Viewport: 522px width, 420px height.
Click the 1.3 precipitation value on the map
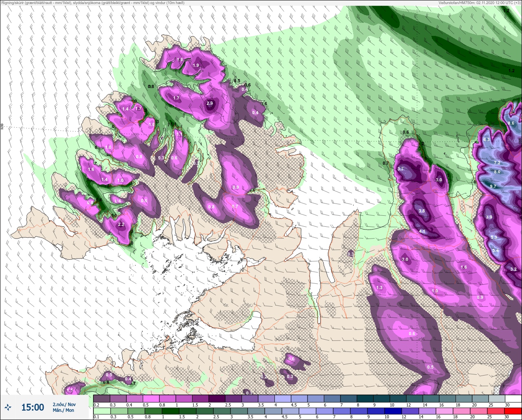pos(379,288)
